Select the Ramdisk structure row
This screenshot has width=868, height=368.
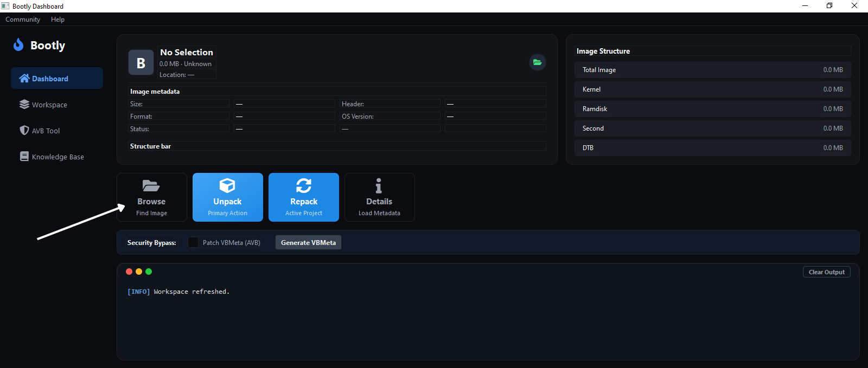[712, 109]
